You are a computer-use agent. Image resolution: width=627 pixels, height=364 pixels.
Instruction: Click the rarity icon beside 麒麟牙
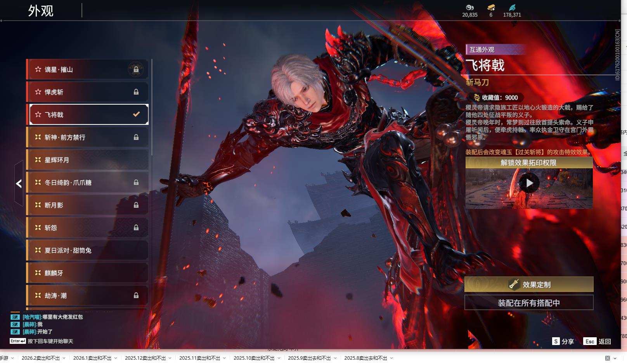[x=38, y=273]
